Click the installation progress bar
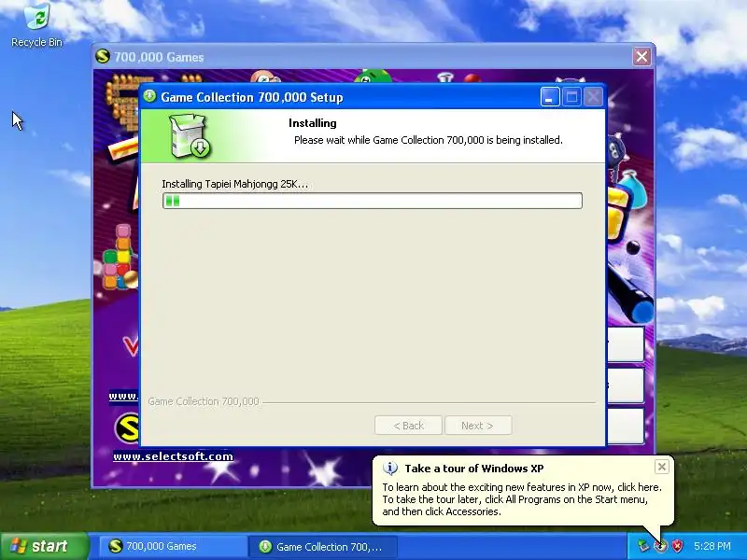Viewport: 747px width, 560px height. pyautogui.click(x=372, y=201)
